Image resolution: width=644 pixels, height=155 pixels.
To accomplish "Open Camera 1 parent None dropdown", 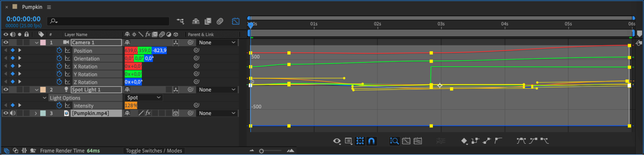I will tap(217, 42).
